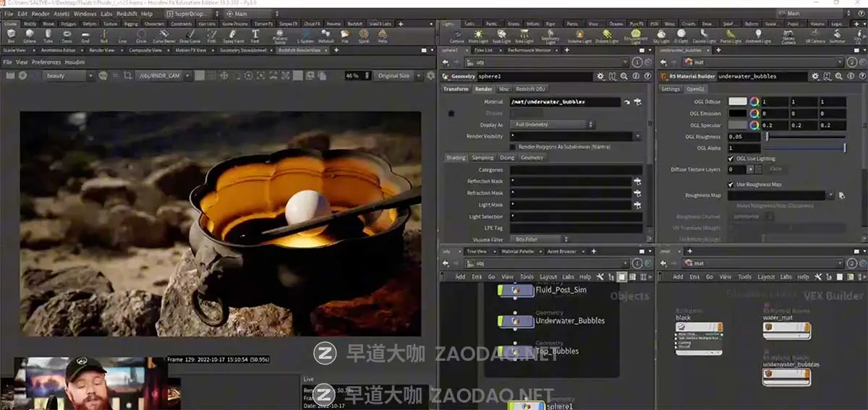Click the Material path input field
Image resolution: width=868 pixels, height=410 pixels.
click(565, 102)
